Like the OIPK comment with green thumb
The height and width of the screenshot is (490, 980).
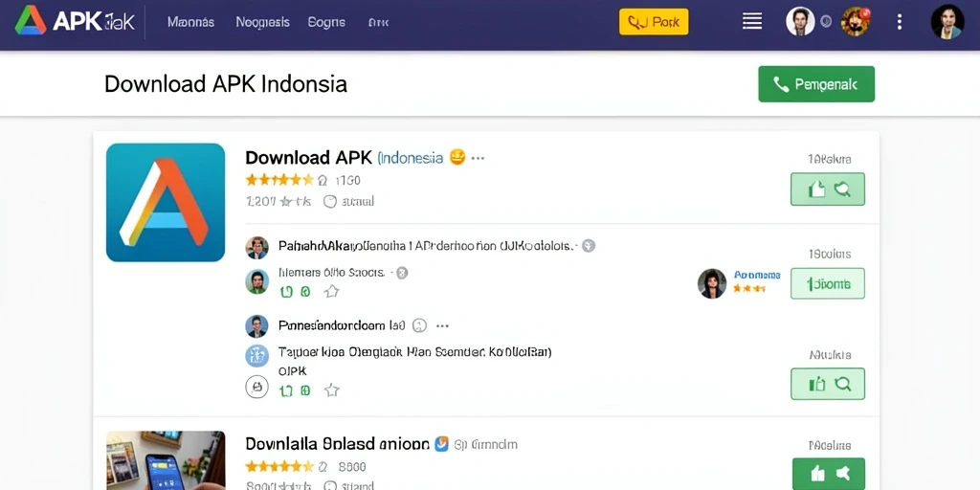pos(286,390)
